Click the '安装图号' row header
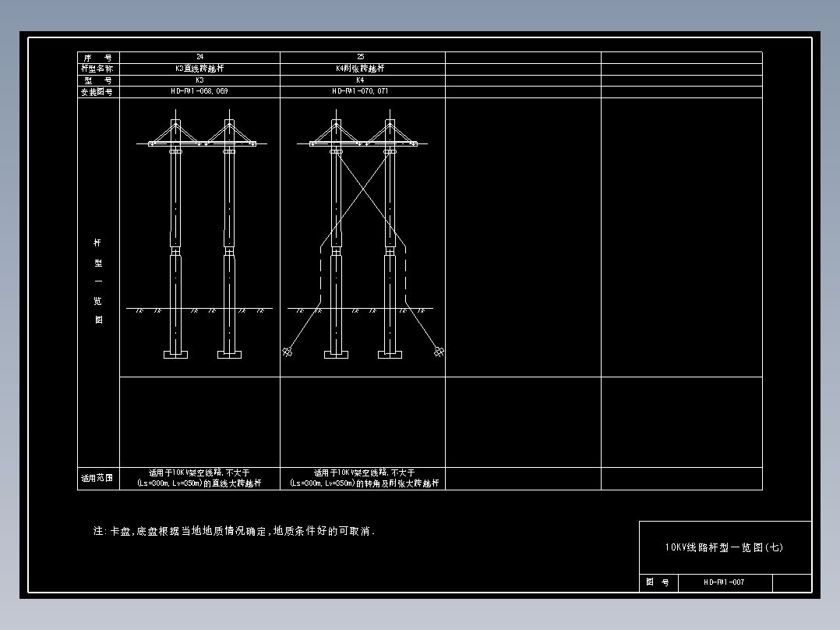This screenshot has height=630, width=840. [x=98, y=92]
